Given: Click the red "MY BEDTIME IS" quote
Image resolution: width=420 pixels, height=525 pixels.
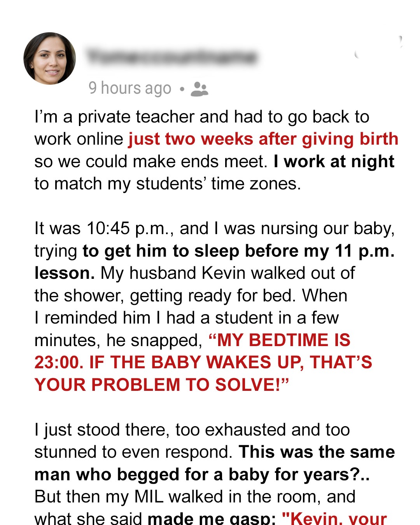Looking at the screenshot, I should [283, 340].
